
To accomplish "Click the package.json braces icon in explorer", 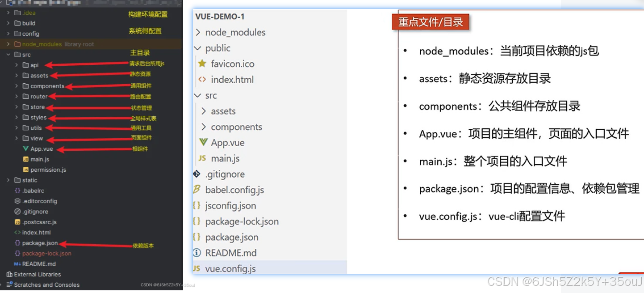I will 197,237.
